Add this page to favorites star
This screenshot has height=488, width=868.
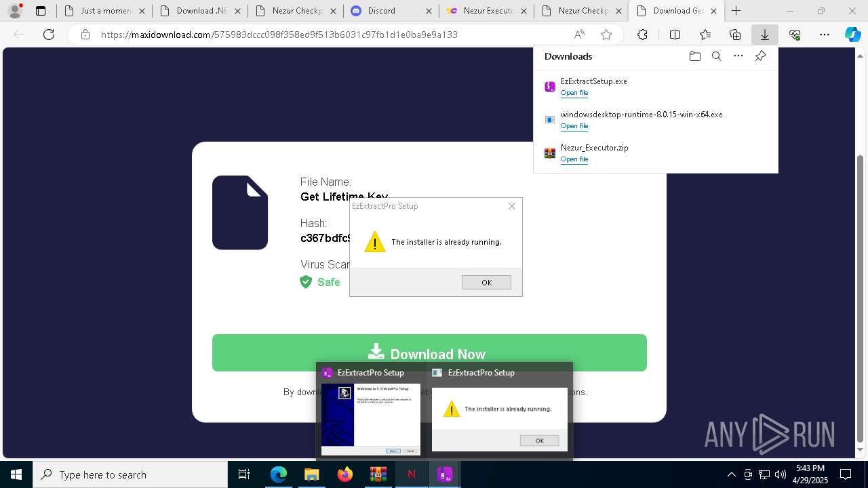606,35
